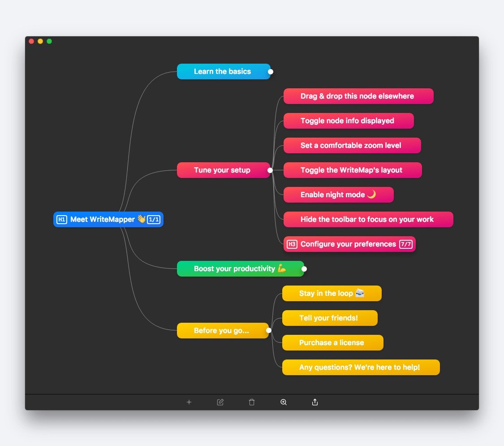The width and height of the screenshot is (504, 446).
Task: Select the Toggle node info displayed node
Action: click(349, 121)
